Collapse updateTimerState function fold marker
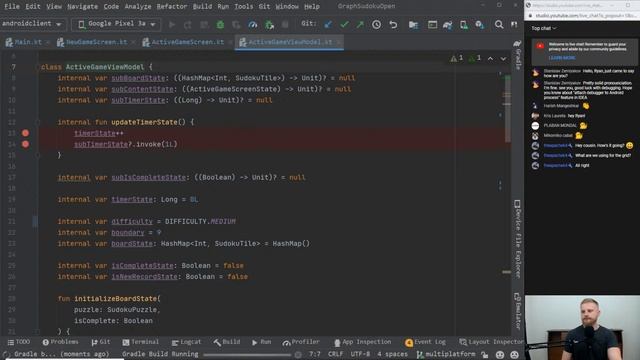The height and width of the screenshot is (360, 640). click(x=37, y=122)
